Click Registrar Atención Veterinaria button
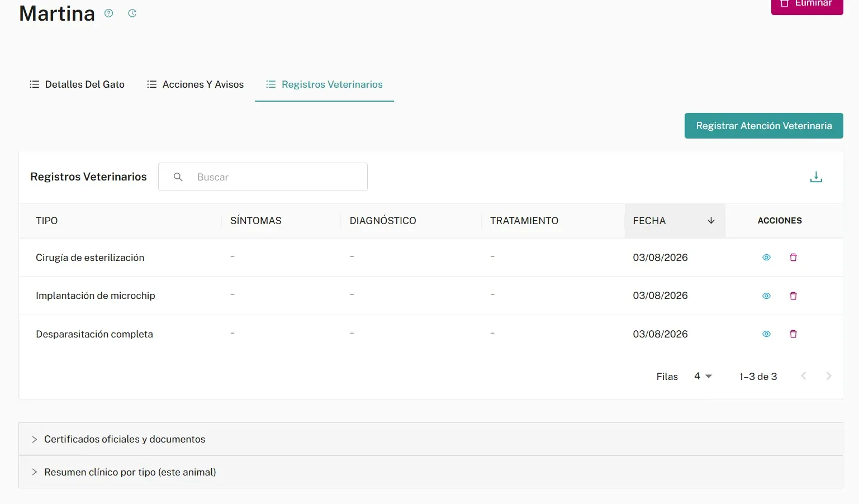Screen dimensions: 859x504 pos(764,126)
